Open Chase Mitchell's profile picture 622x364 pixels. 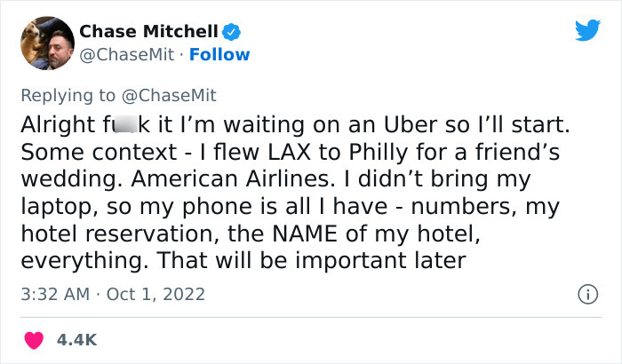tap(46, 43)
